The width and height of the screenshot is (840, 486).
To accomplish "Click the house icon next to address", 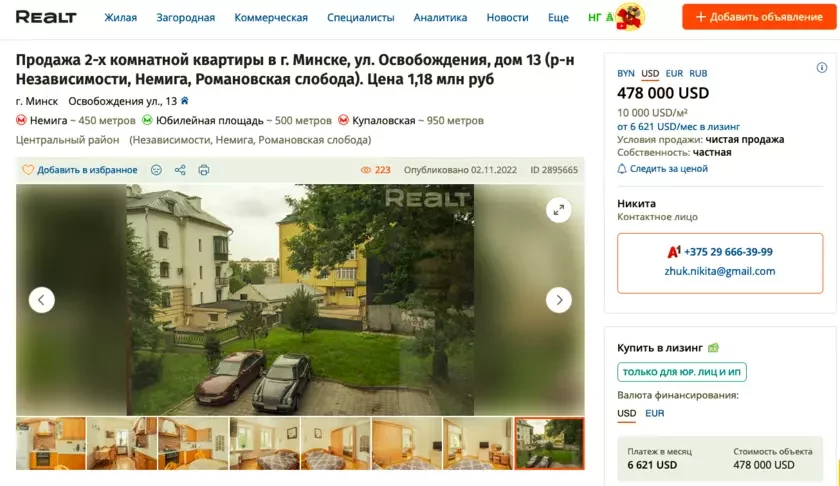I will point(185,101).
